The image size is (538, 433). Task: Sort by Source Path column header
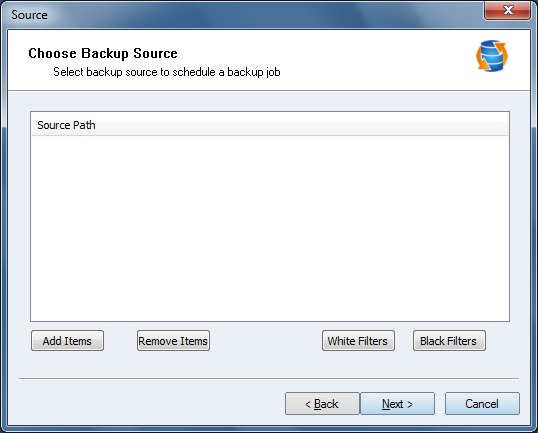click(66, 125)
